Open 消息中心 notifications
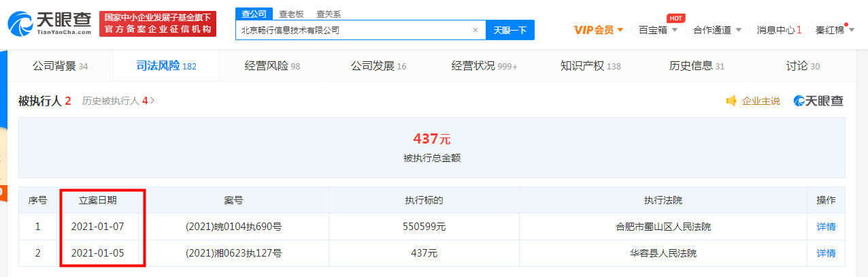The height and width of the screenshot is (277, 868). coord(780,30)
